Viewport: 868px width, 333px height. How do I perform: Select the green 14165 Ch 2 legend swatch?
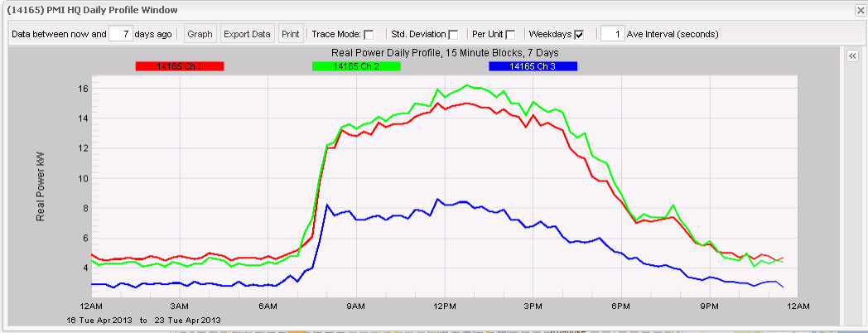coord(356,66)
